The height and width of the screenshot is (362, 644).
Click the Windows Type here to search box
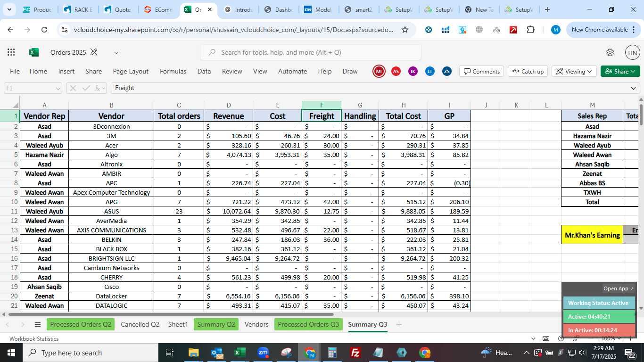[x=90, y=353]
